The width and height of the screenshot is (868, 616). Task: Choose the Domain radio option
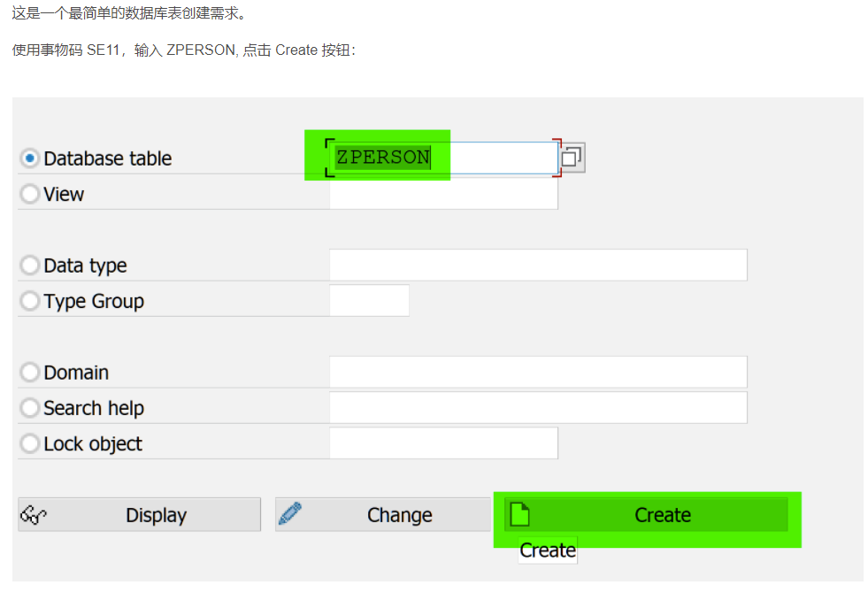[30, 373]
